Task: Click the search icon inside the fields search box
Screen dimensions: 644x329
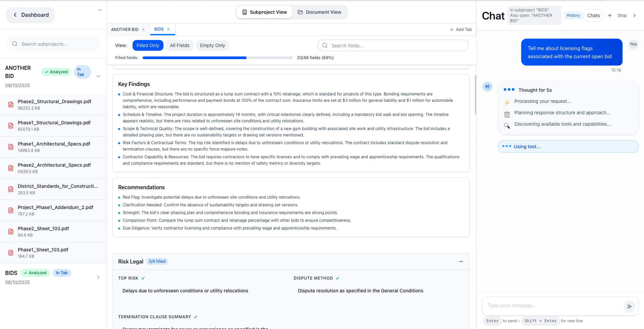Action: (x=325, y=45)
